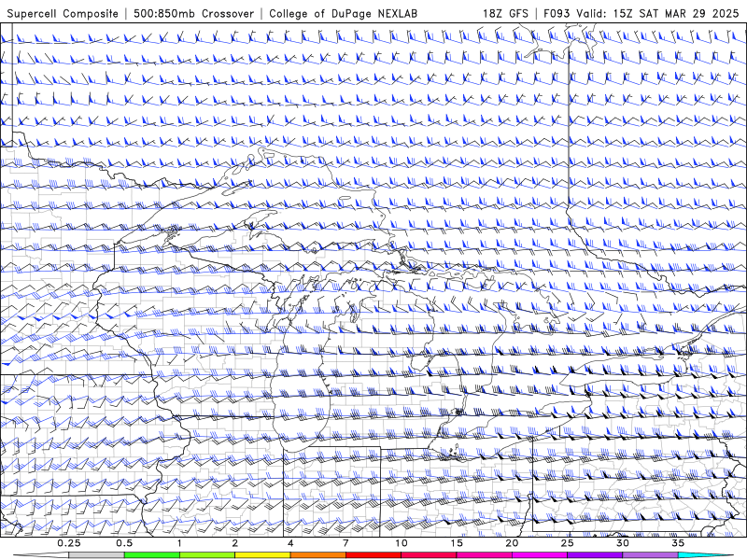Viewport: 747px width, 560px height.
Task: Click the legend value 1
Action: (179, 543)
